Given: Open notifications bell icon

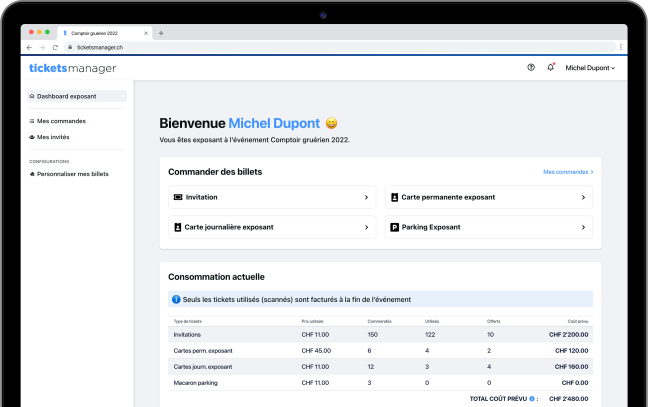Looking at the screenshot, I should 550,68.
